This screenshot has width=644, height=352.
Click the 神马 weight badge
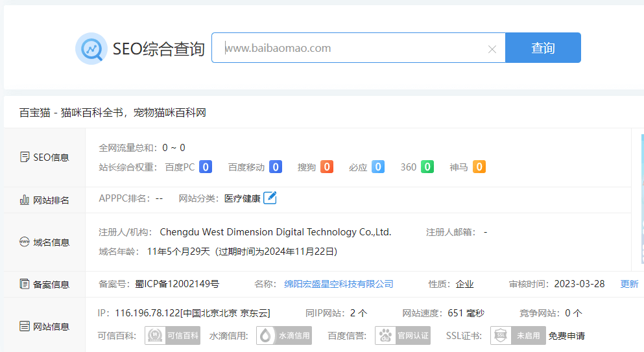coord(479,167)
